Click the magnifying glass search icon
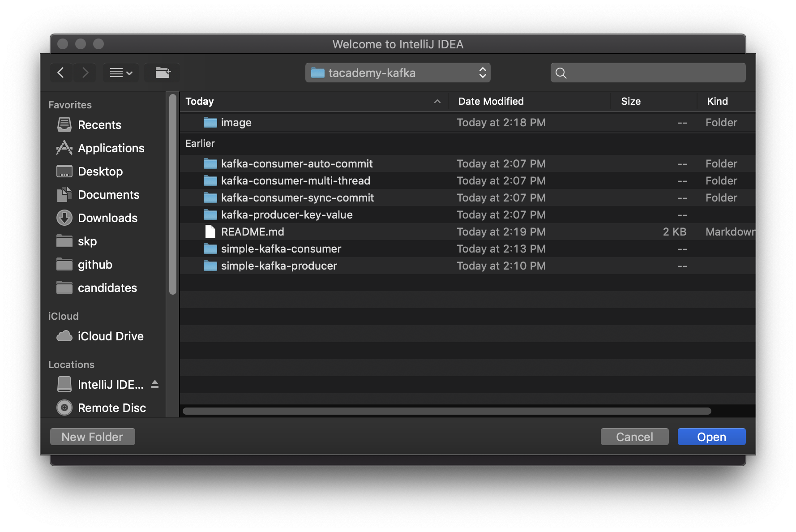Screen dimensions: 796x532 [x=561, y=73]
